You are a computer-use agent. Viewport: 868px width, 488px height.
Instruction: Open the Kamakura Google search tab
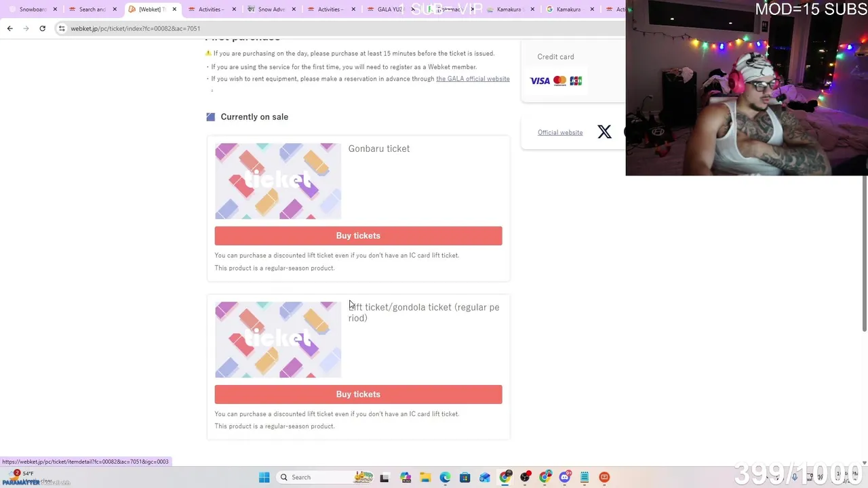pyautogui.click(x=568, y=9)
